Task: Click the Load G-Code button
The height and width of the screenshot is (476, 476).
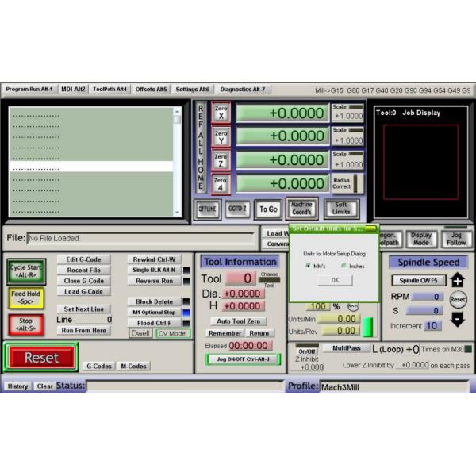Action: [83, 291]
